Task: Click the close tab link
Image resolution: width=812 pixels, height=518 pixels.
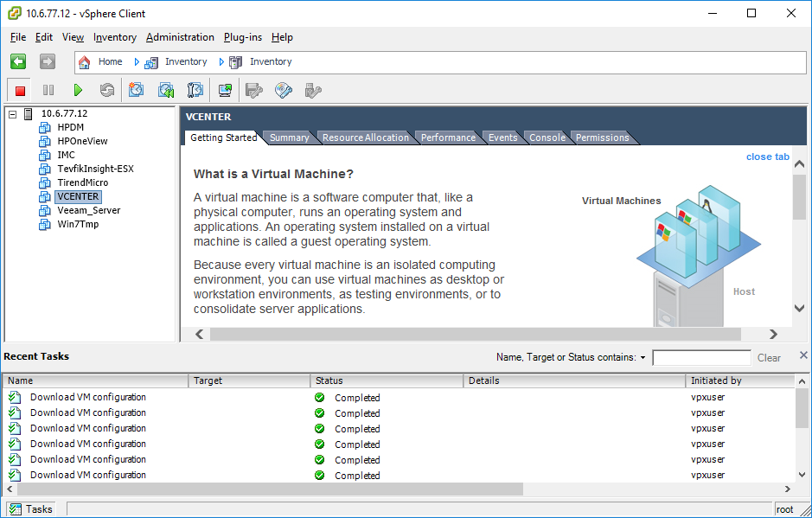Action: tap(767, 157)
